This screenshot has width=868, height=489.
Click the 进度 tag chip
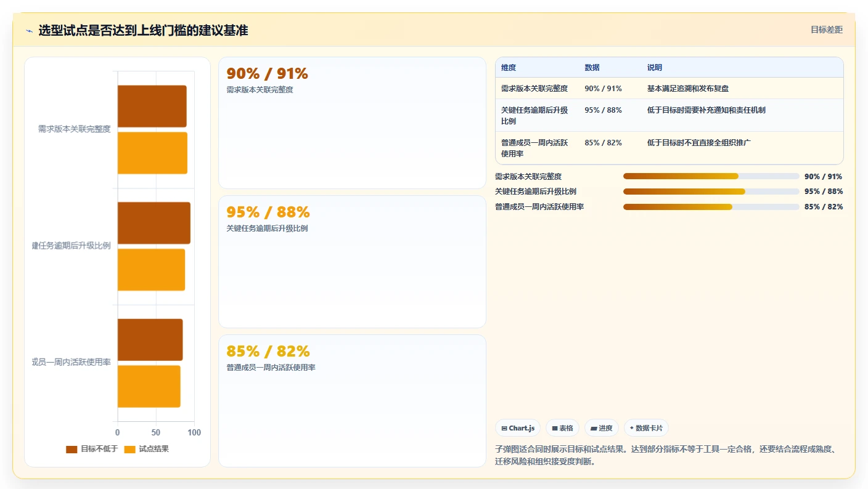601,428
